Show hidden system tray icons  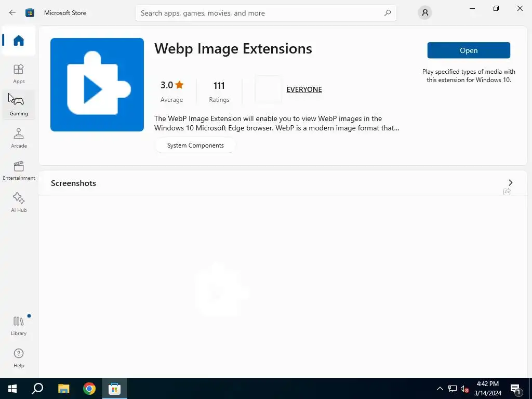440,389
